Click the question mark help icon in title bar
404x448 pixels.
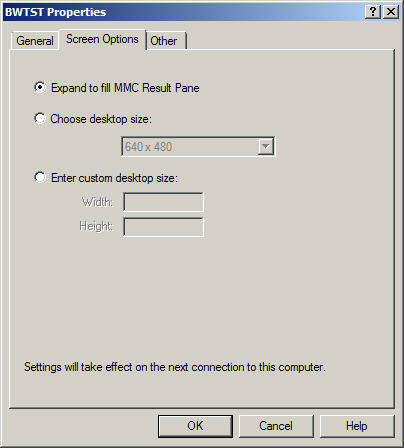tap(373, 12)
